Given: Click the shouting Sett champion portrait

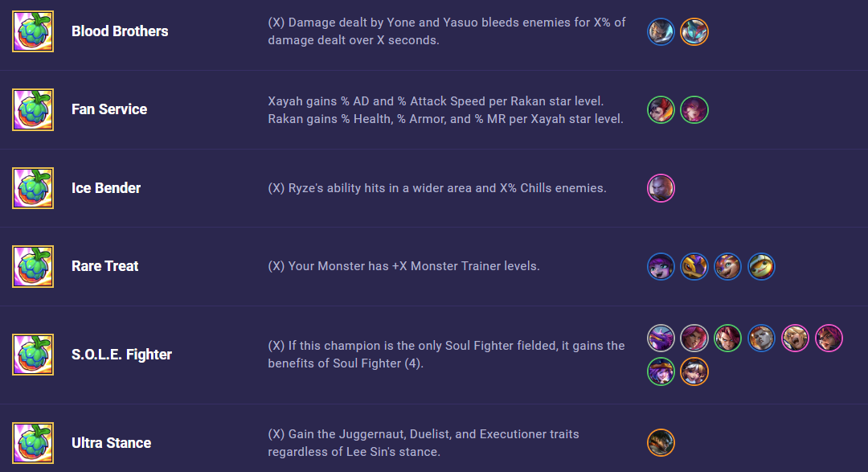Looking at the screenshot, I should coord(795,338).
